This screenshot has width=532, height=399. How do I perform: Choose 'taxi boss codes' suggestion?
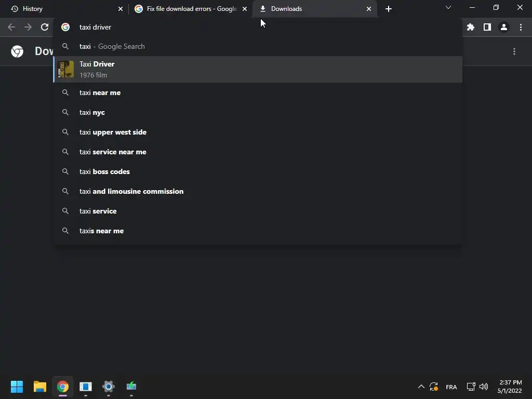click(258, 171)
